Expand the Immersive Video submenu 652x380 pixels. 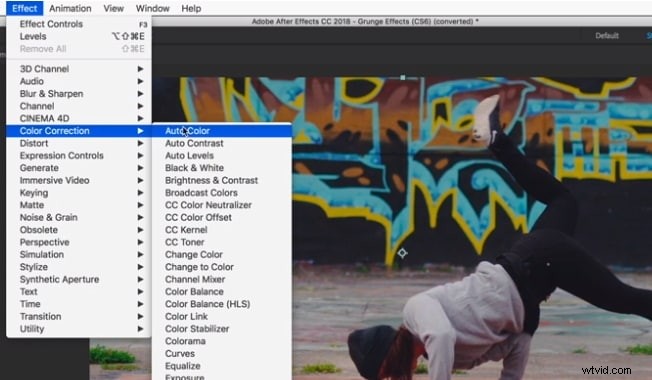pyautogui.click(x=79, y=180)
